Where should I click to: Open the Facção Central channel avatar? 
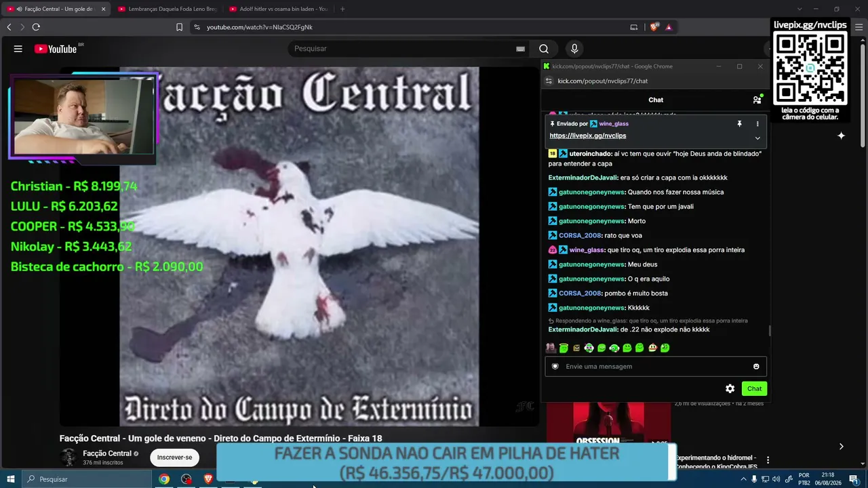click(x=68, y=457)
